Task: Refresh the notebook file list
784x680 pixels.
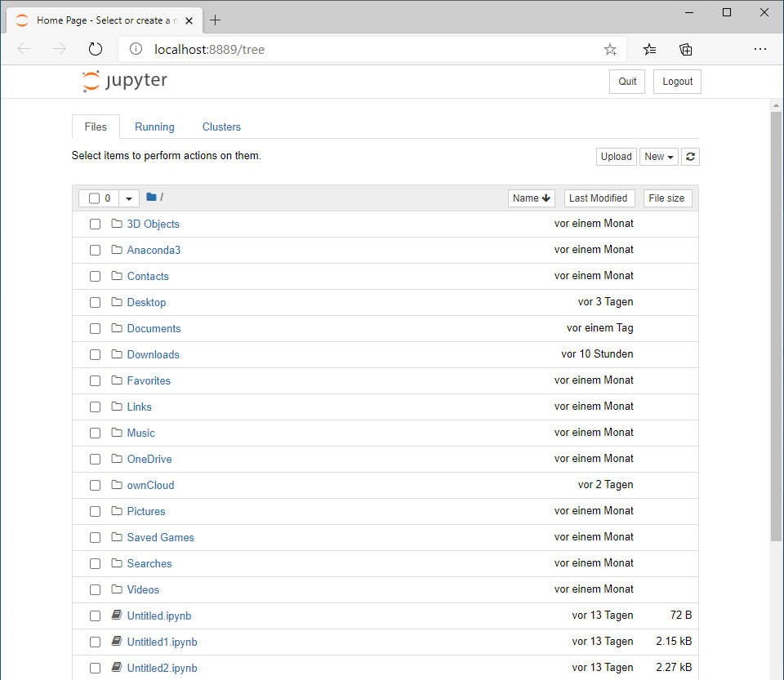Action: pos(690,157)
